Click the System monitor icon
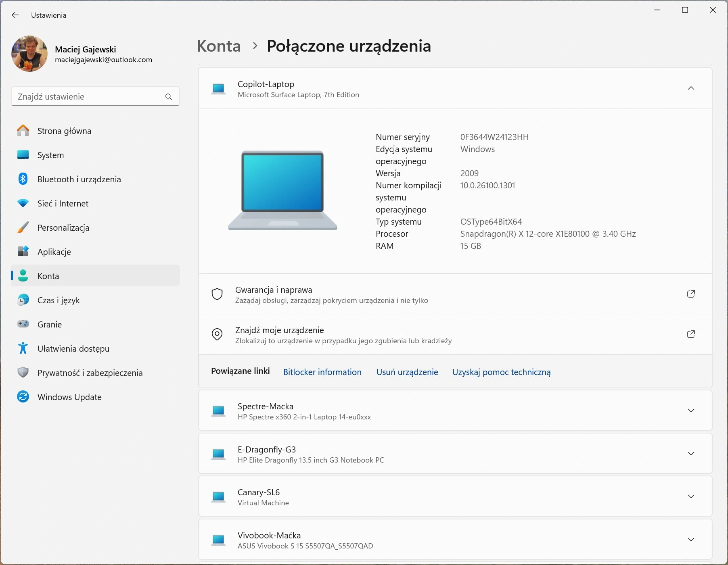This screenshot has width=728, height=565. pos(23,155)
